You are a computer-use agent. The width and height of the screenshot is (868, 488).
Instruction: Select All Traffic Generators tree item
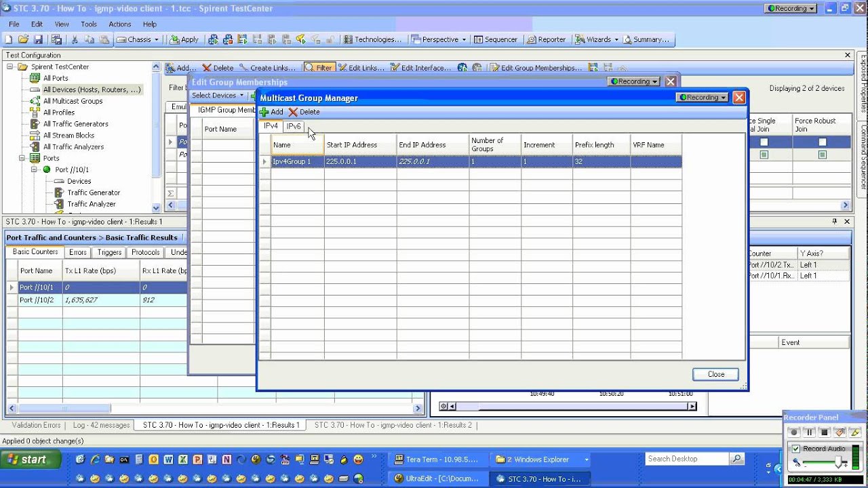75,124
